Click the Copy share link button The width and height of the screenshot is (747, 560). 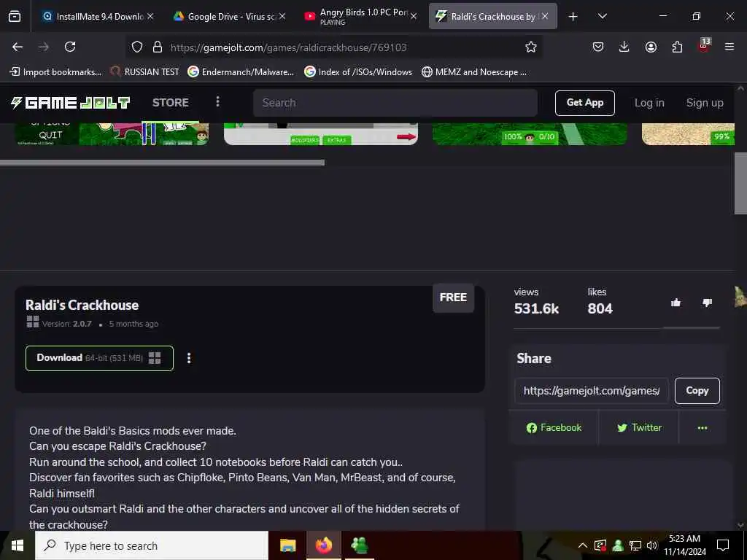(x=697, y=391)
